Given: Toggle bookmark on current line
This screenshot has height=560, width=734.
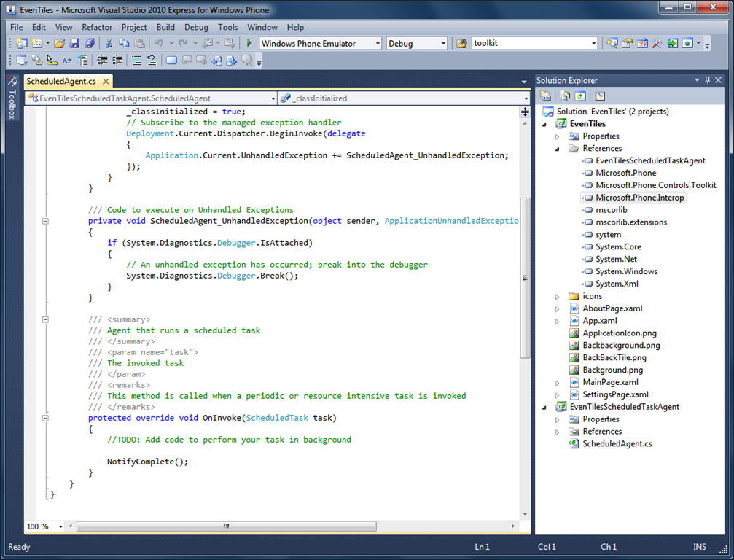Looking at the screenshot, I should pos(171,61).
